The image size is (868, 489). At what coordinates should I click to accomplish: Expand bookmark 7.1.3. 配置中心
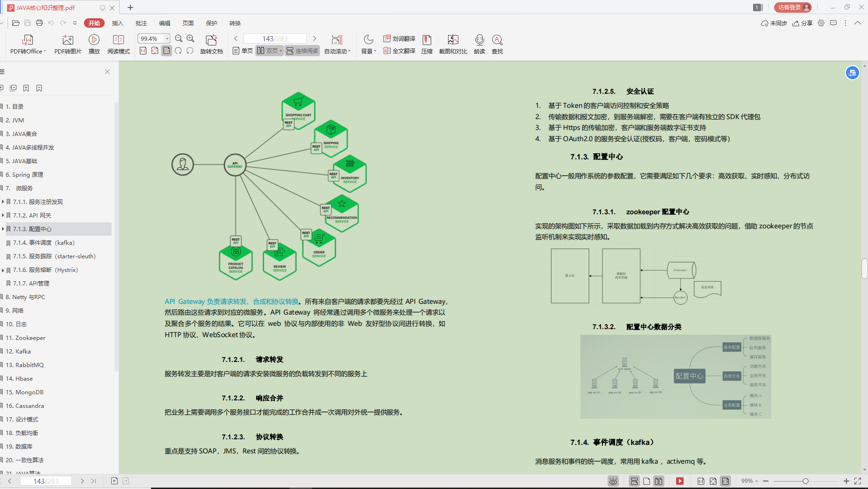3,229
